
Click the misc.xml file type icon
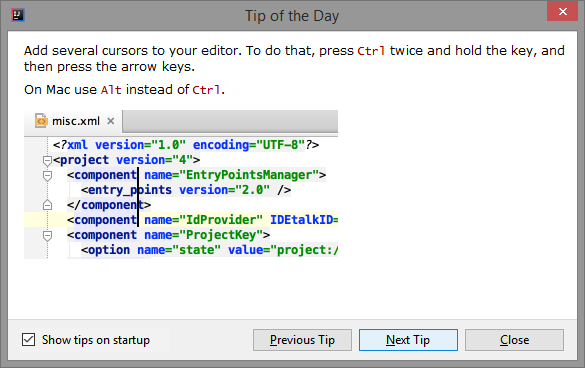tap(41, 121)
